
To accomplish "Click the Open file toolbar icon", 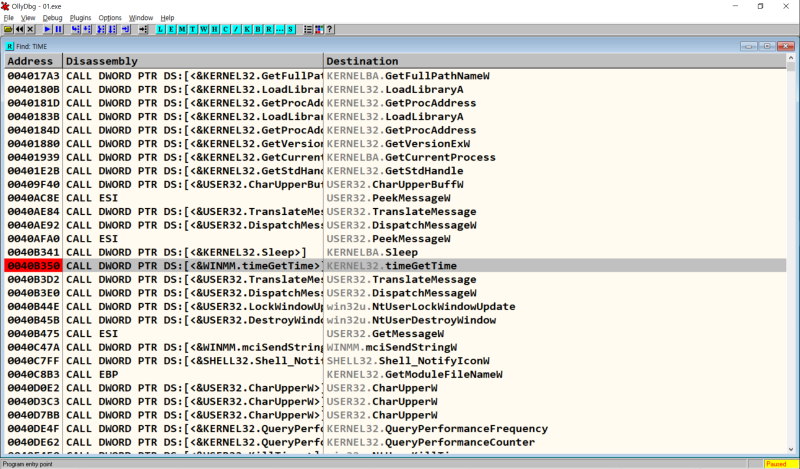I will coord(8,30).
